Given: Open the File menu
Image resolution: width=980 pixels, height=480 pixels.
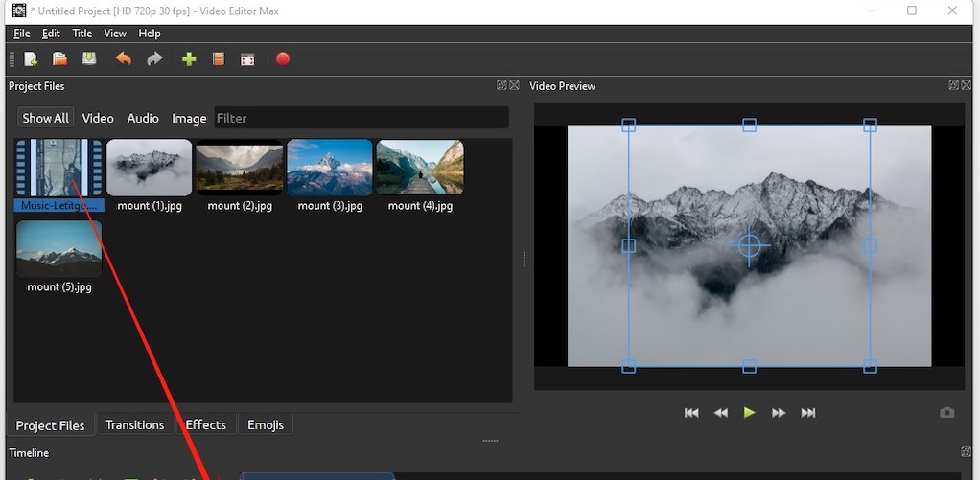Looking at the screenshot, I should coord(22,34).
